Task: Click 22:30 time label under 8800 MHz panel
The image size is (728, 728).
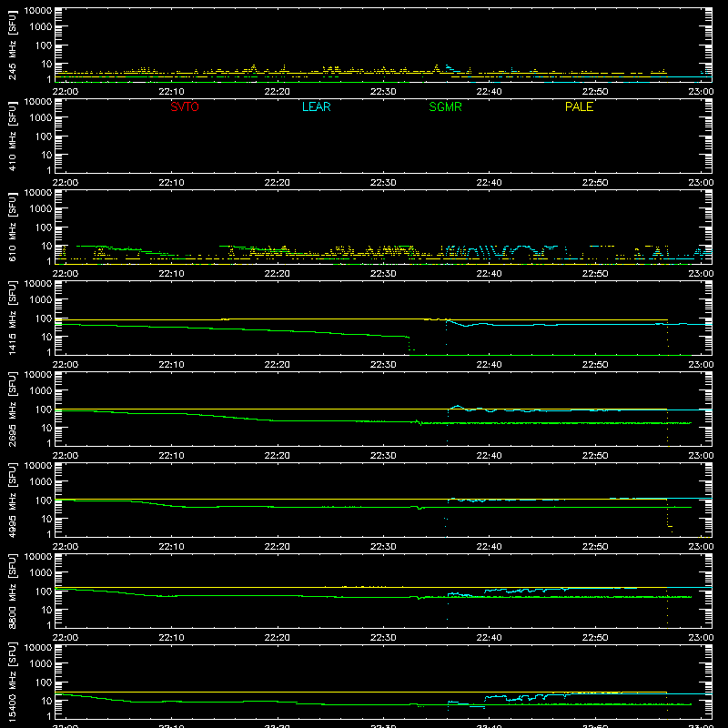Action: (383, 638)
